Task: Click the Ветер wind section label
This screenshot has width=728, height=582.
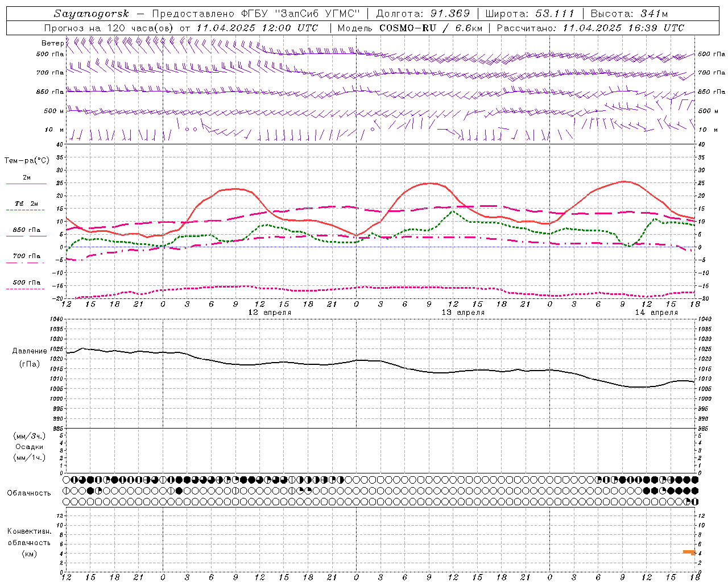Action: 52,43
